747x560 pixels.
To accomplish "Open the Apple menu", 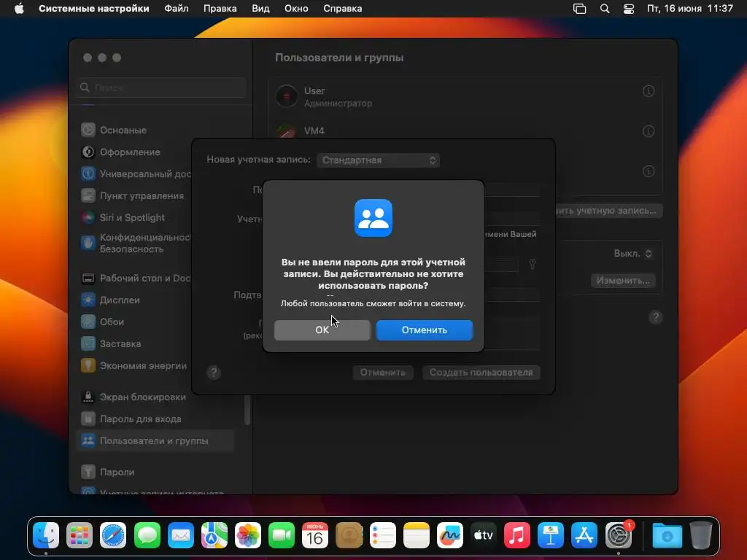I will coord(19,9).
